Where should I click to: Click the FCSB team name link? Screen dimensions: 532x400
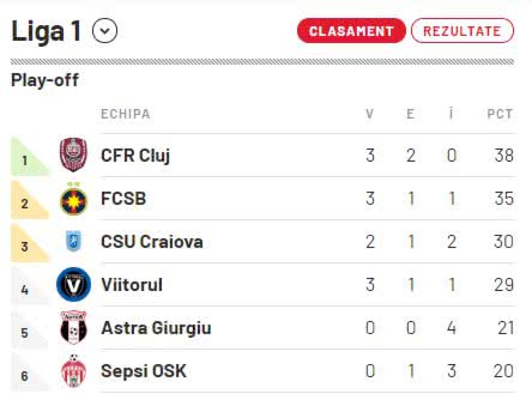tap(124, 198)
